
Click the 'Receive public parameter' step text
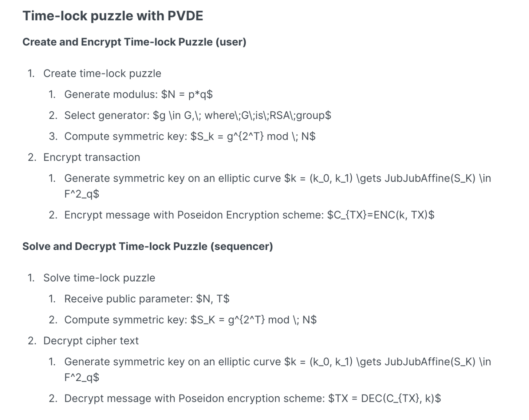pos(129,299)
